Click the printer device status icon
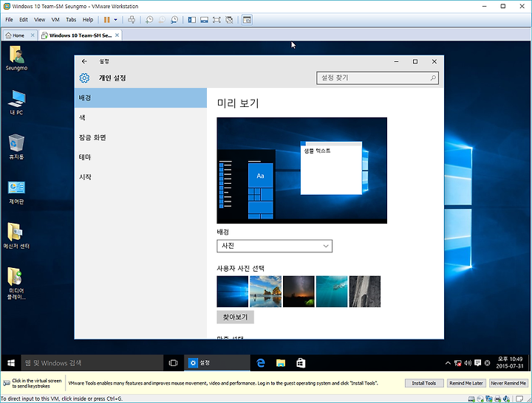Screen dimensions: 532x403 (498, 399)
